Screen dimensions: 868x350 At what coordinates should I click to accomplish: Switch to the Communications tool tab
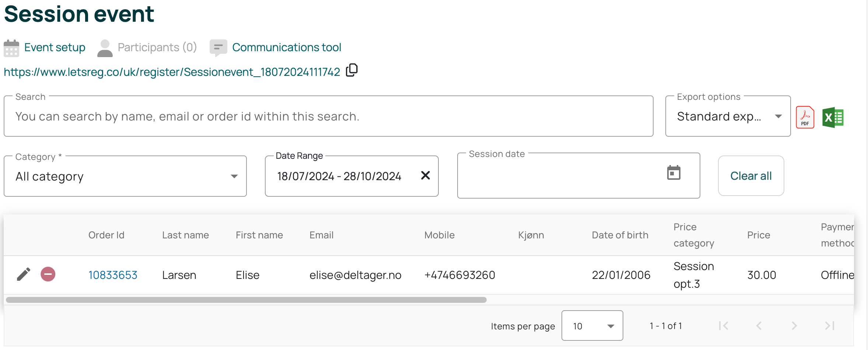tap(286, 48)
